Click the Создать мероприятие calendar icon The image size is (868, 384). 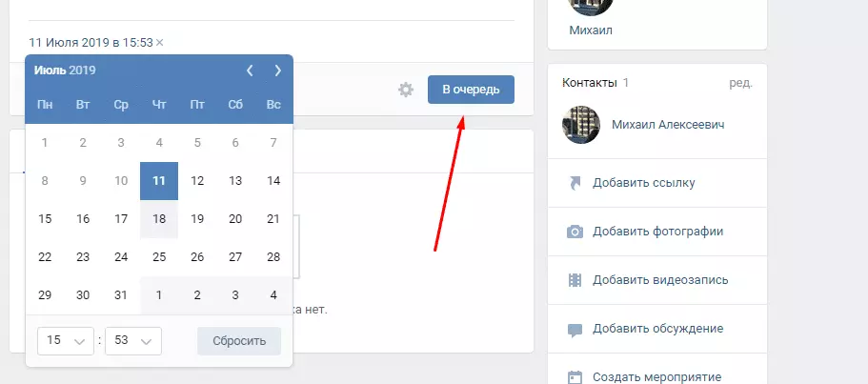(x=575, y=377)
